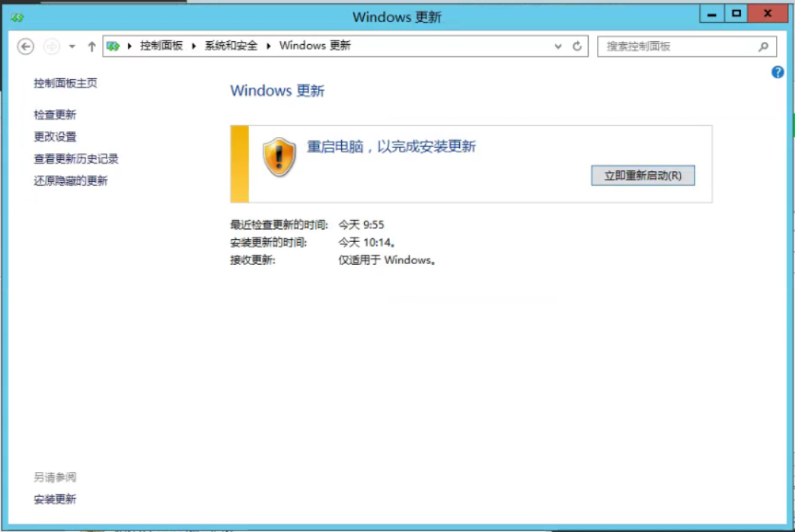Open help with the blue question icon
The width and height of the screenshot is (795, 532).
(x=777, y=72)
